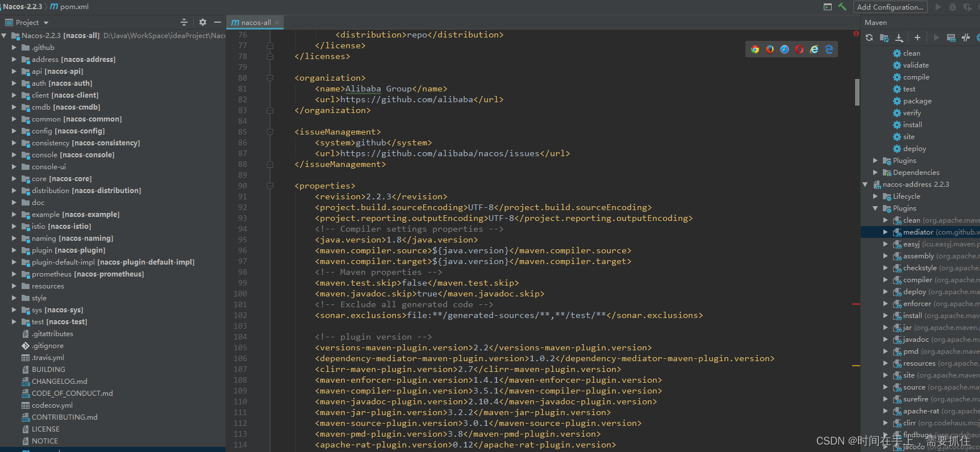Select the console-ui folder

click(x=49, y=166)
